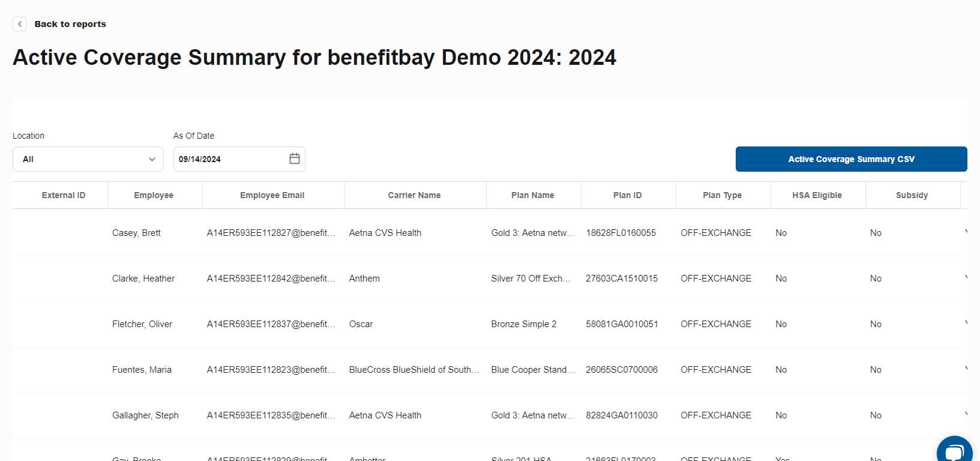This screenshot has height=461, width=980.
Task: Sort by Plan ID column header
Action: (x=628, y=195)
